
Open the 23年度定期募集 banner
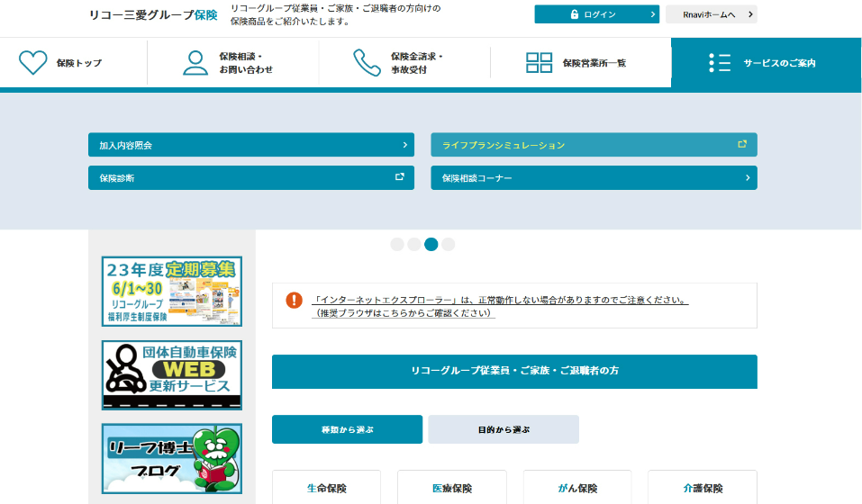[x=171, y=292]
